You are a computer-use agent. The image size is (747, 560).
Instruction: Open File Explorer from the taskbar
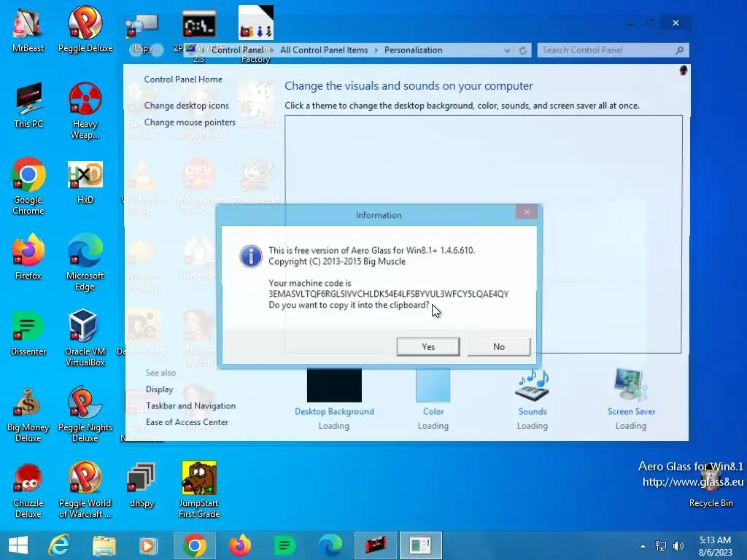(x=104, y=545)
